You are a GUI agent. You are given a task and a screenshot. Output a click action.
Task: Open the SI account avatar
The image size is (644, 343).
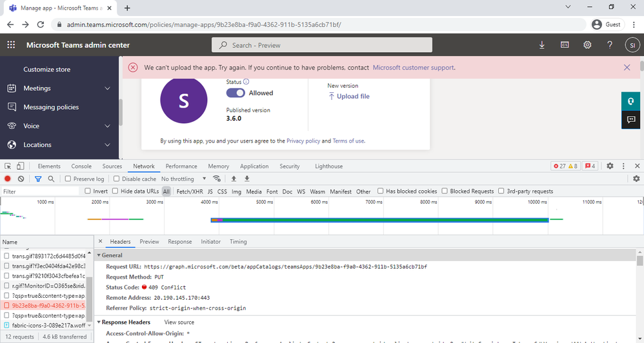[x=632, y=45]
